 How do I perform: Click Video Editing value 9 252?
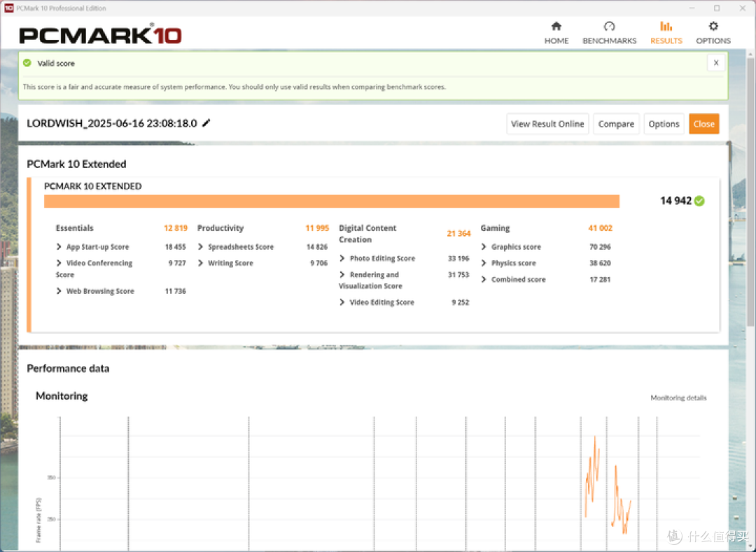(461, 302)
